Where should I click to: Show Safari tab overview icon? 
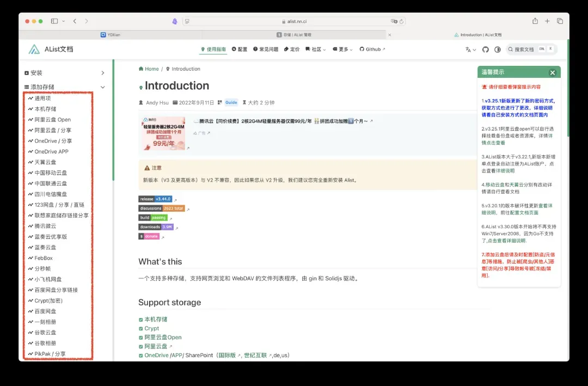(560, 21)
